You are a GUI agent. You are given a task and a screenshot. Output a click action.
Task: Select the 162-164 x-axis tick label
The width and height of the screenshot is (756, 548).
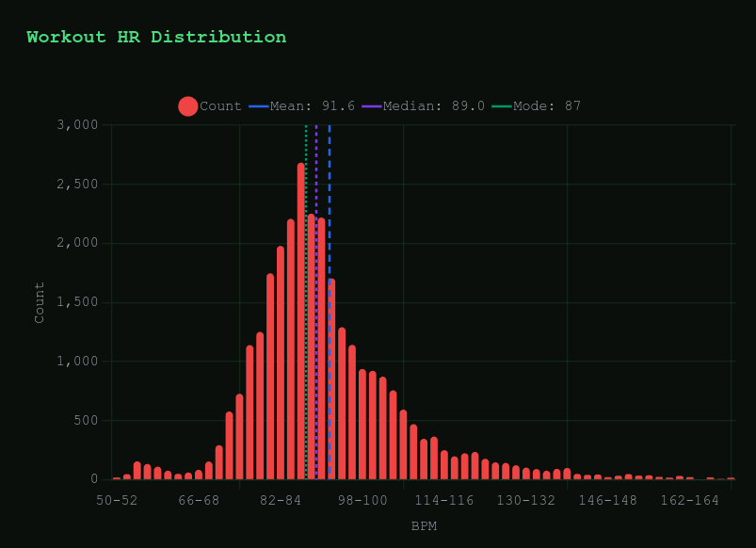[x=690, y=500]
